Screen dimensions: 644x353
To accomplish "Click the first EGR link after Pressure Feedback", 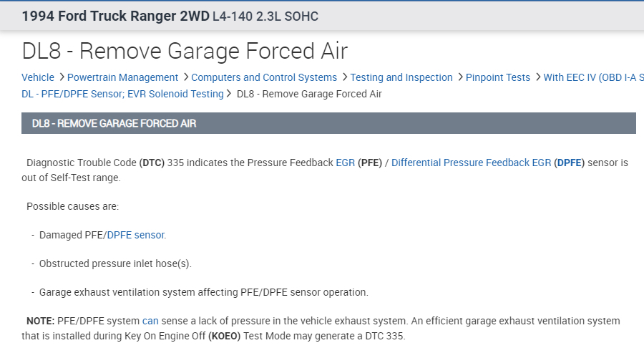I will tap(345, 163).
